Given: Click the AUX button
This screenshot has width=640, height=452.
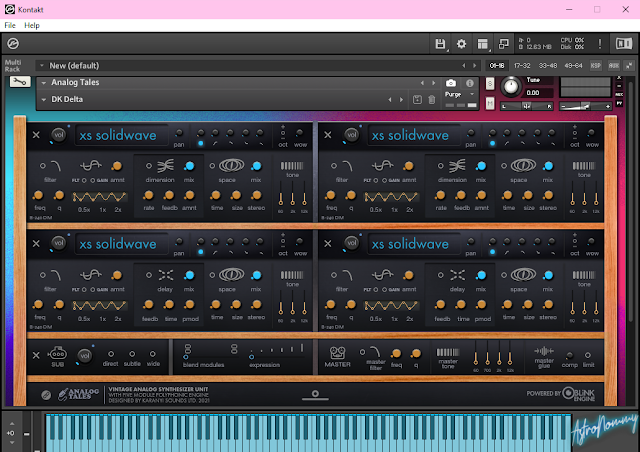Looking at the screenshot, I should 613,65.
